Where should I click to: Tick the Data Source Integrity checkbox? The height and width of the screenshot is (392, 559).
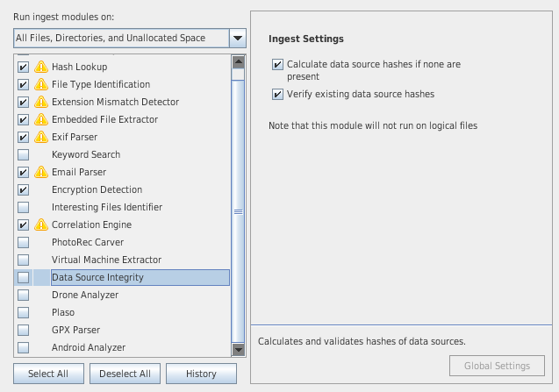pyautogui.click(x=23, y=278)
